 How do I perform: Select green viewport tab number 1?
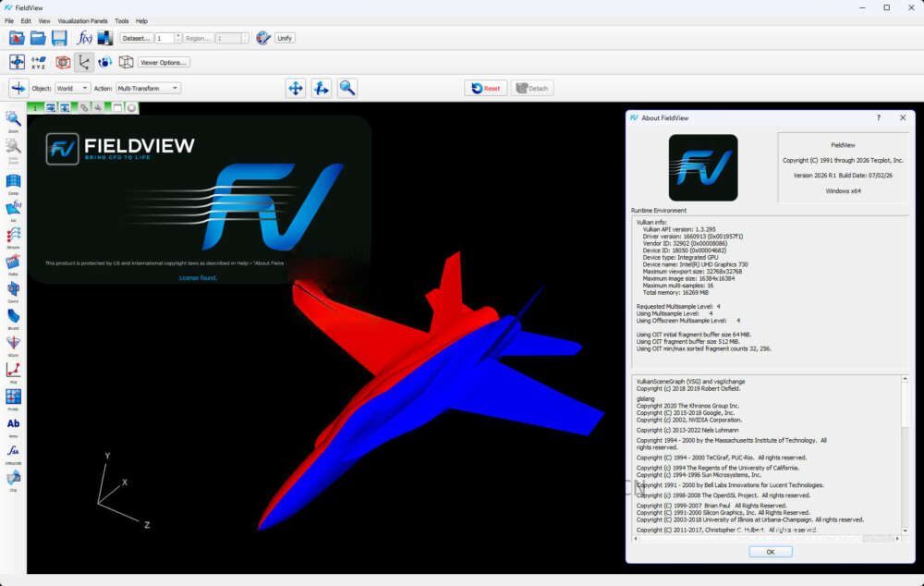coord(35,108)
